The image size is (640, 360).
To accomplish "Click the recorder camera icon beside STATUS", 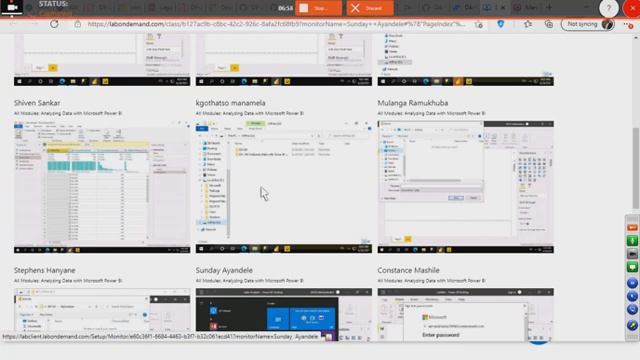I will pyautogui.click(x=12, y=7).
